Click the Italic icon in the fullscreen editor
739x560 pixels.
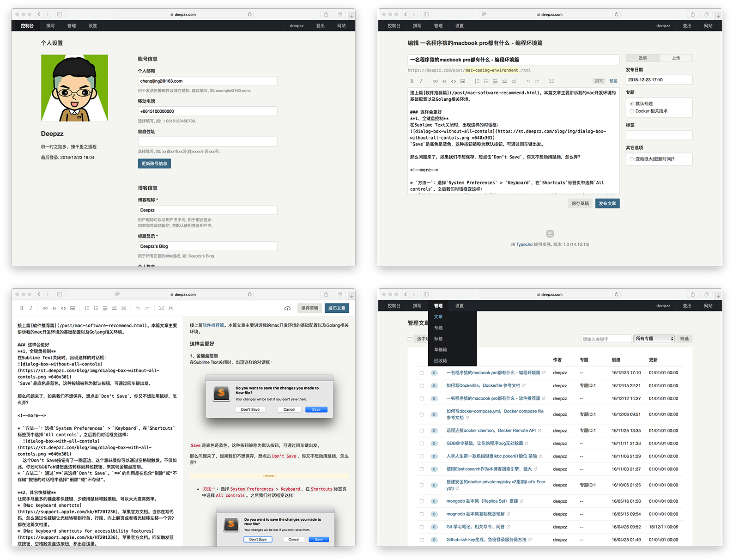pyautogui.click(x=31, y=308)
